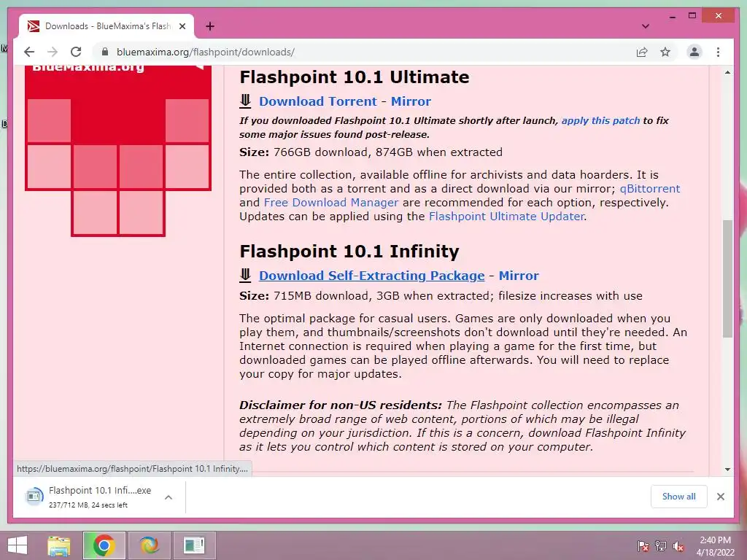The width and height of the screenshot is (747, 560).
Task: Click the page vertical scrollbar thumb
Action: click(x=727, y=279)
